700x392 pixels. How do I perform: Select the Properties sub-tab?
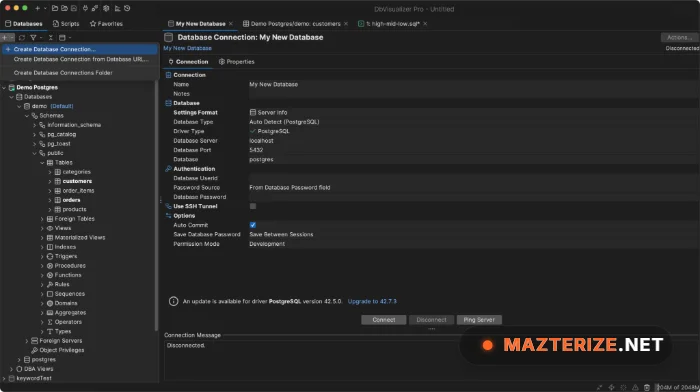click(237, 62)
